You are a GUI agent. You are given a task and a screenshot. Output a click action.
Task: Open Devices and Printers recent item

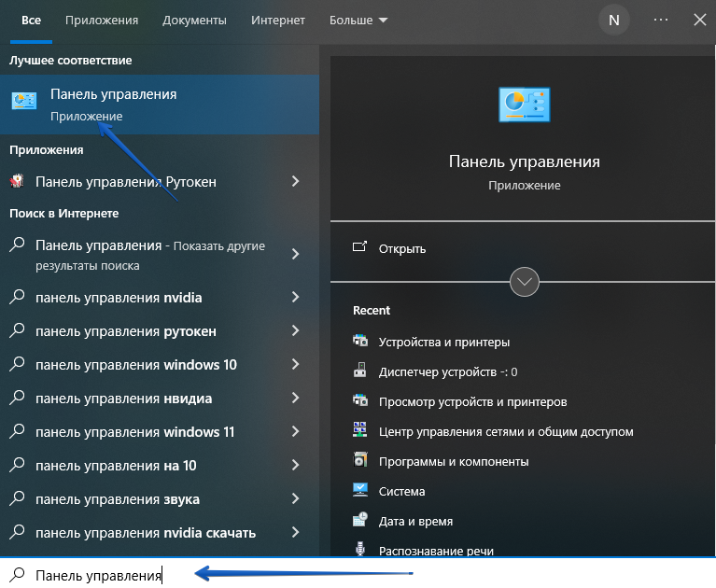[x=443, y=342]
